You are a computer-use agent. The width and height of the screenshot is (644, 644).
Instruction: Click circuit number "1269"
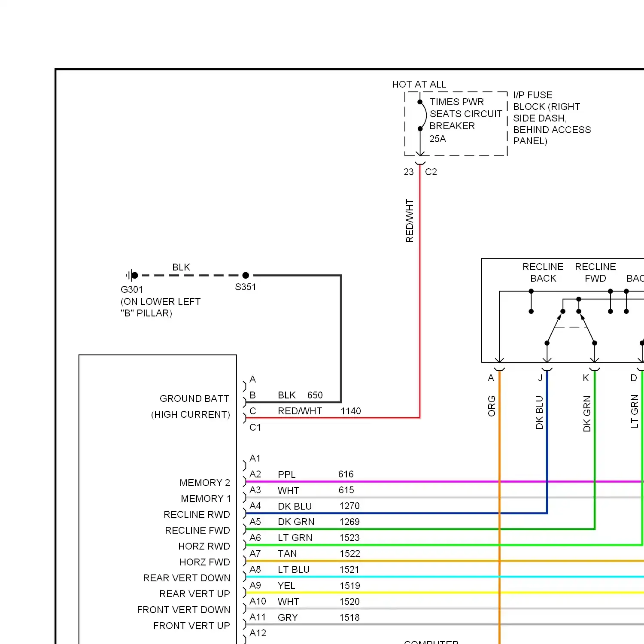[x=349, y=522]
